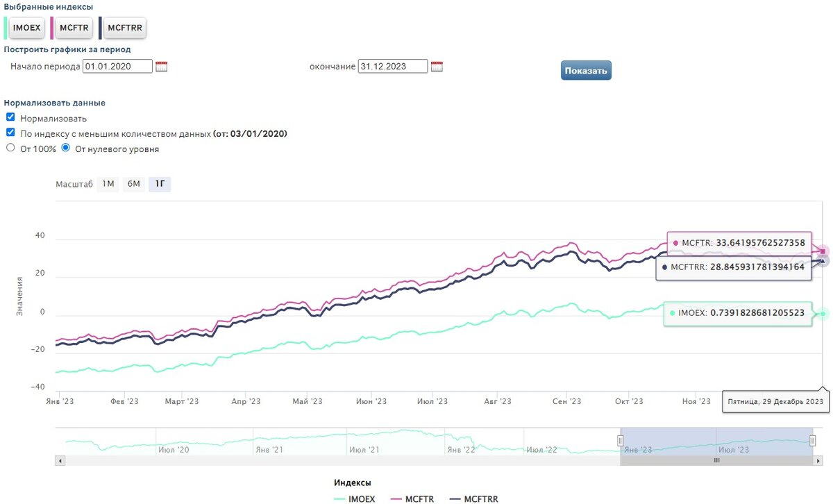Toggle the MCFTRR series in the legend
833x504 pixels.
[473, 498]
